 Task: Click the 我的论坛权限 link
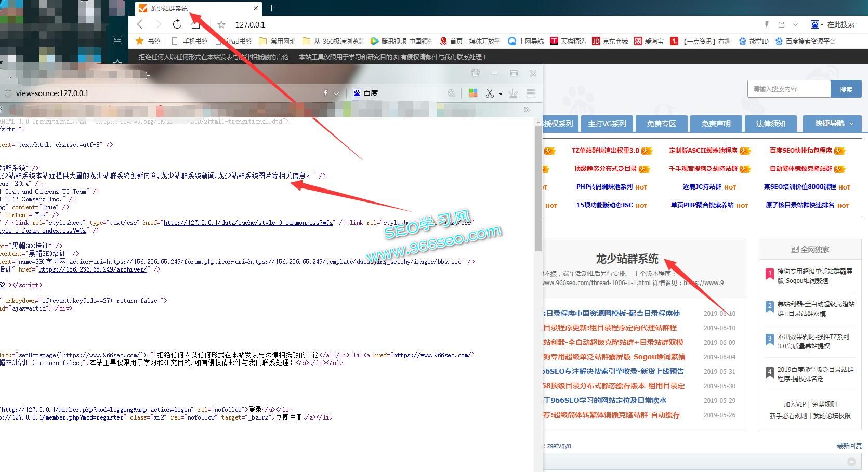[832, 415]
